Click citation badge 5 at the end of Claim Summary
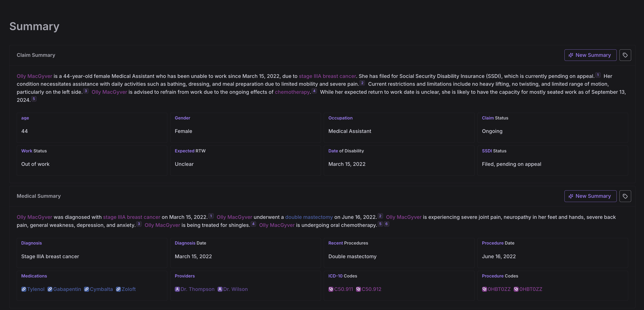The image size is (644, 310). (x=34, y=99)
